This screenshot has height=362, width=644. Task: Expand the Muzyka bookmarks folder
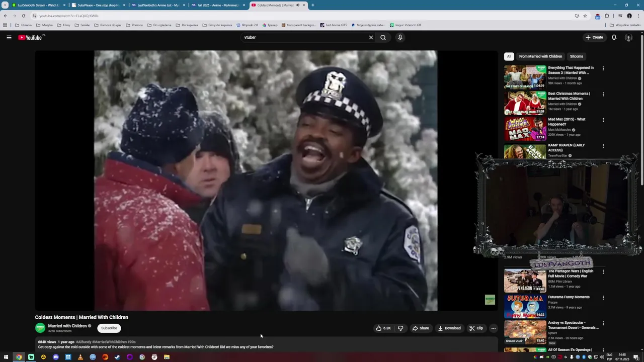(44, 25)
